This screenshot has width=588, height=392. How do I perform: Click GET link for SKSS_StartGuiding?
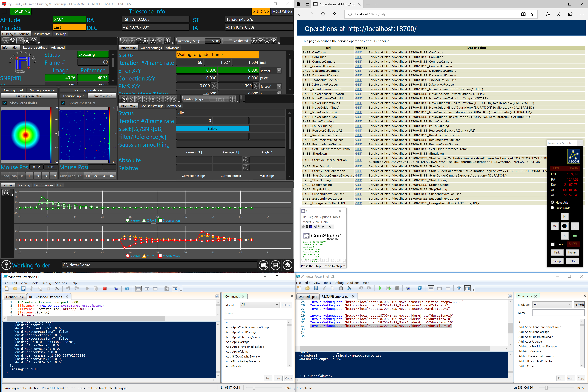pyautogui.click(x=358, y=180)
